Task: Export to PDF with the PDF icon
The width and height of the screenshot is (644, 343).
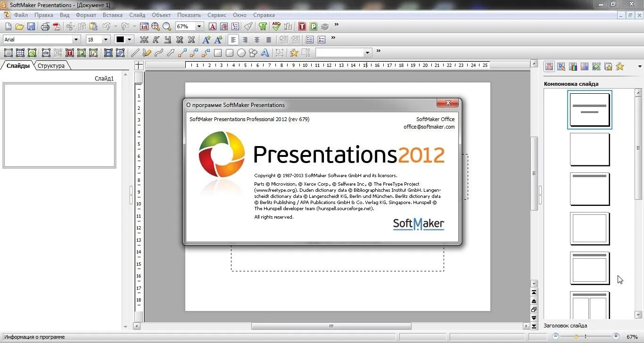Action: (x=57, y=26)
